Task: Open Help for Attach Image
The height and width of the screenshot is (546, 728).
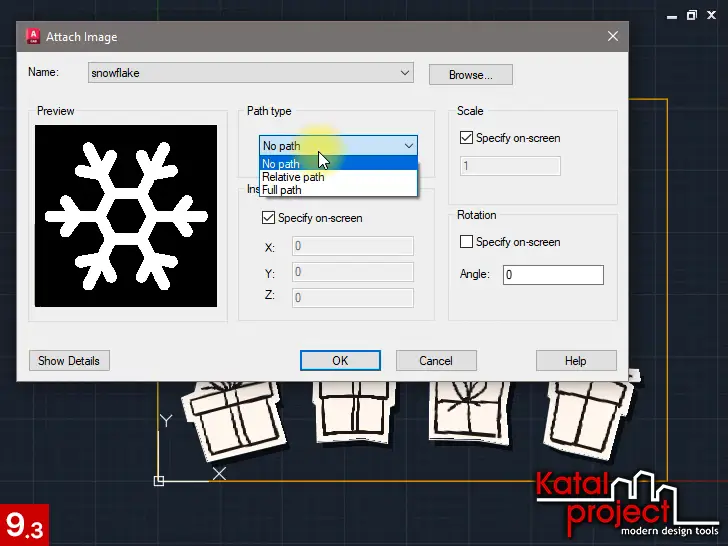Action: tap(576, 361)
